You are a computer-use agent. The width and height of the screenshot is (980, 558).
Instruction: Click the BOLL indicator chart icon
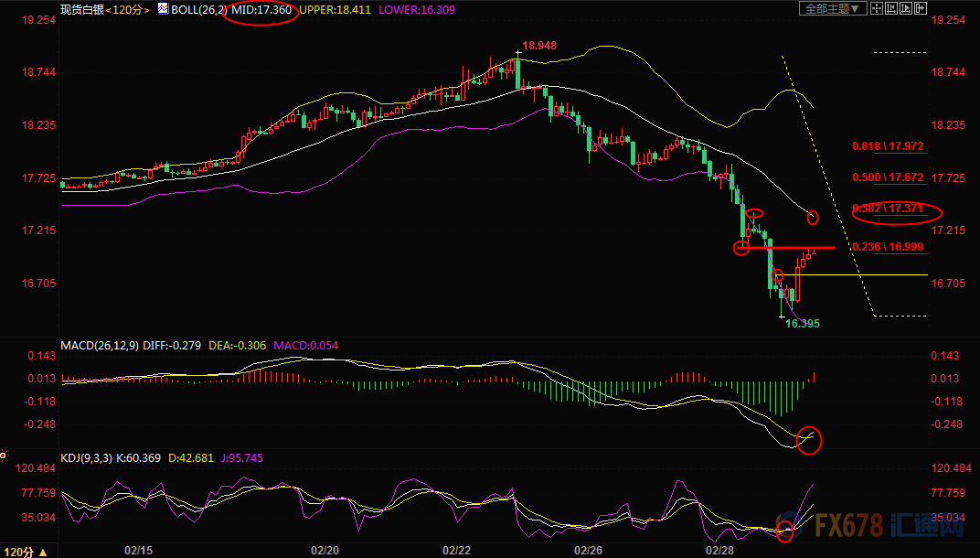tap(164, 9)
